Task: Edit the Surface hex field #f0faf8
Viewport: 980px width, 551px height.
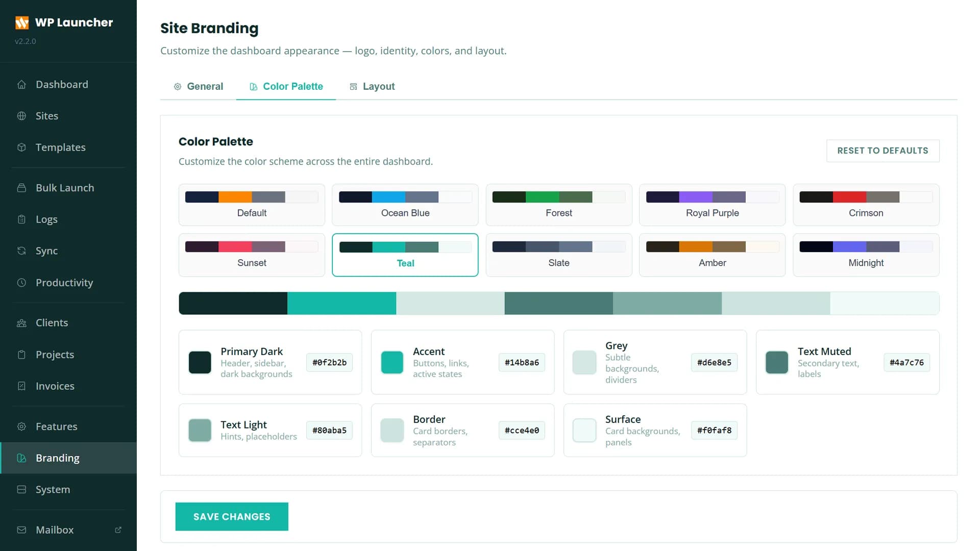Action: coord(714,431)
